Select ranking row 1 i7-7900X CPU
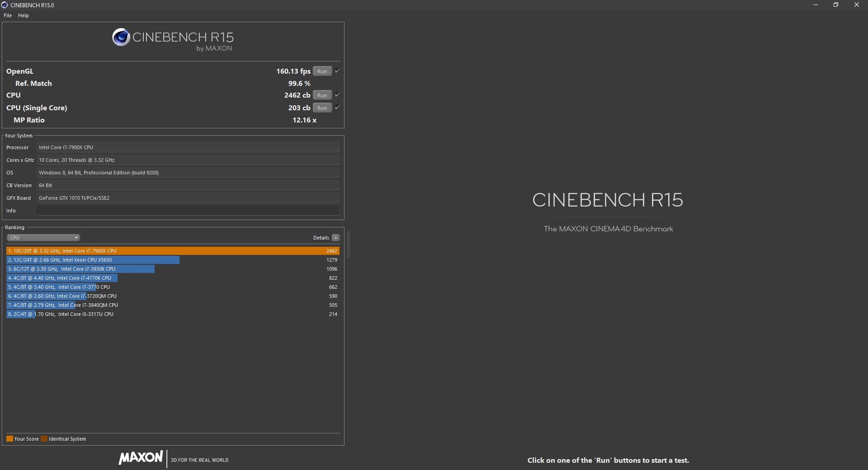This screenshot has height=470, width=868. [173, 251]
